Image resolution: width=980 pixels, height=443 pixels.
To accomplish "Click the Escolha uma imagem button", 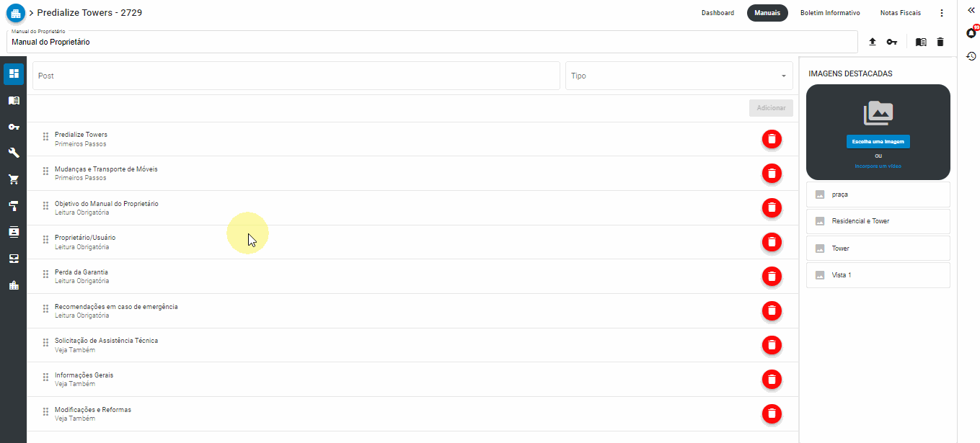I will pos(878,142).
